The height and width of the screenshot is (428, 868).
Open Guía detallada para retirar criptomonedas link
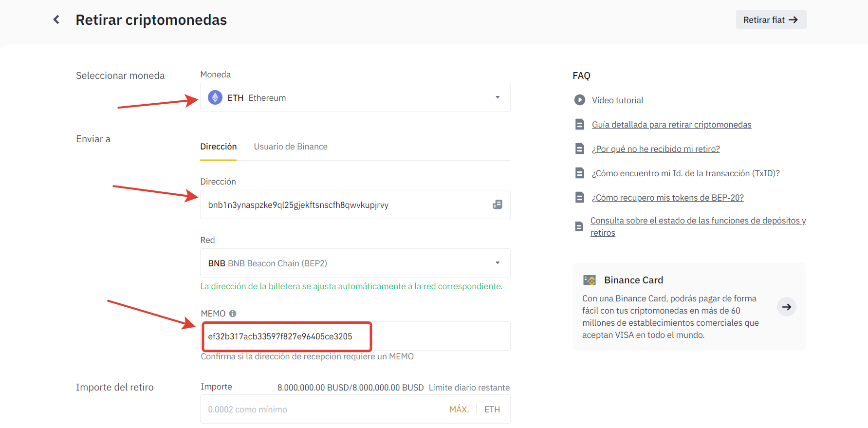coord(671,125)
